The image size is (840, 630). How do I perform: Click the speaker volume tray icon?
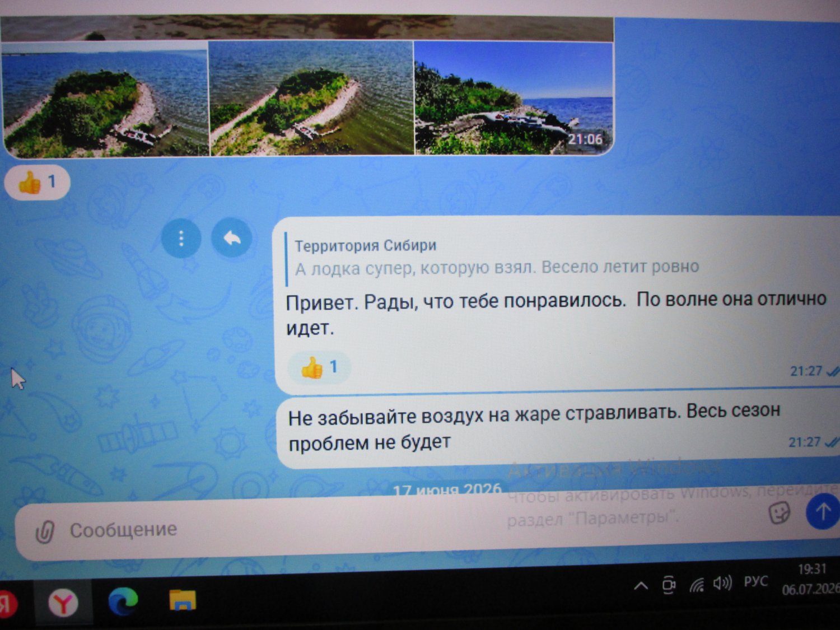pyautogui.click(x=722, y=584)
